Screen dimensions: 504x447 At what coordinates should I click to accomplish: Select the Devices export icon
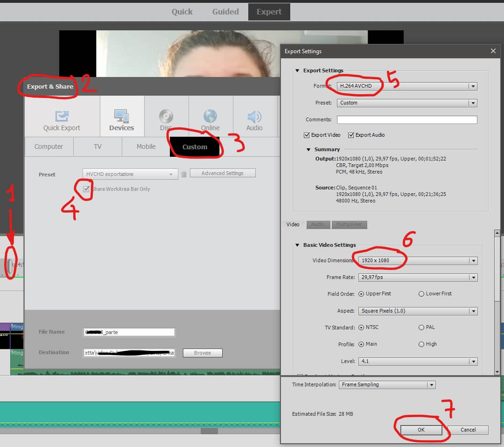[121, 117]
